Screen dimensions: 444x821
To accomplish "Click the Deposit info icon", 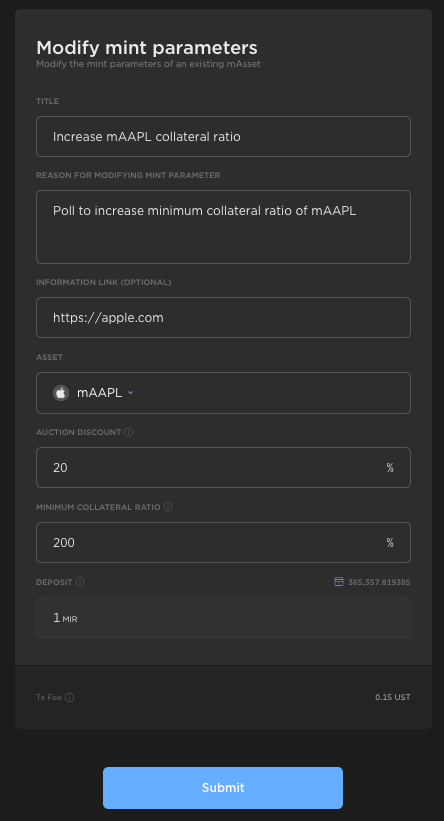I will coord(80,582).
